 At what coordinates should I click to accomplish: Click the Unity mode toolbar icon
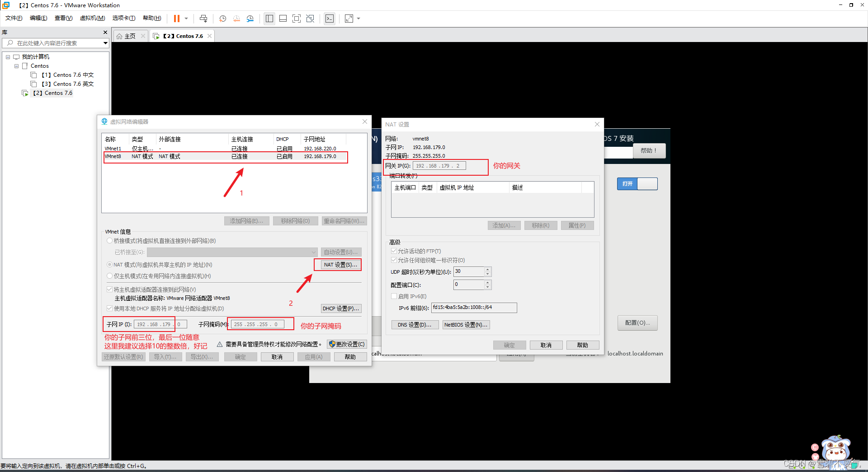point(310,19)
